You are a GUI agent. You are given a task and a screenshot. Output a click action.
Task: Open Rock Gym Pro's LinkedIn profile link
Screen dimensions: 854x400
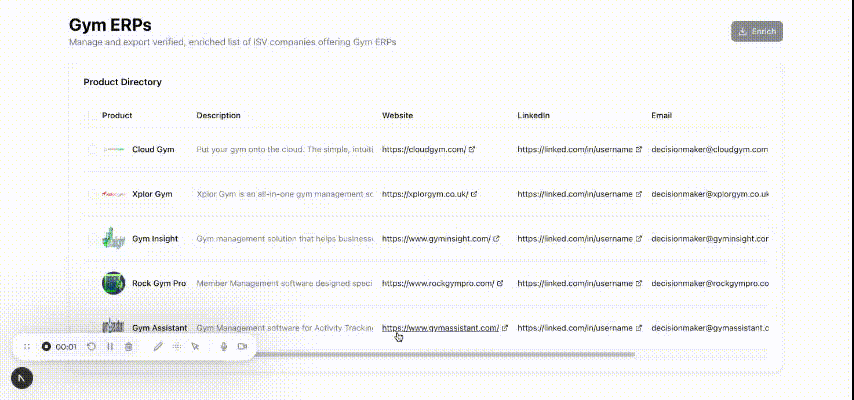pyautogui.click(x=580, y=283)
